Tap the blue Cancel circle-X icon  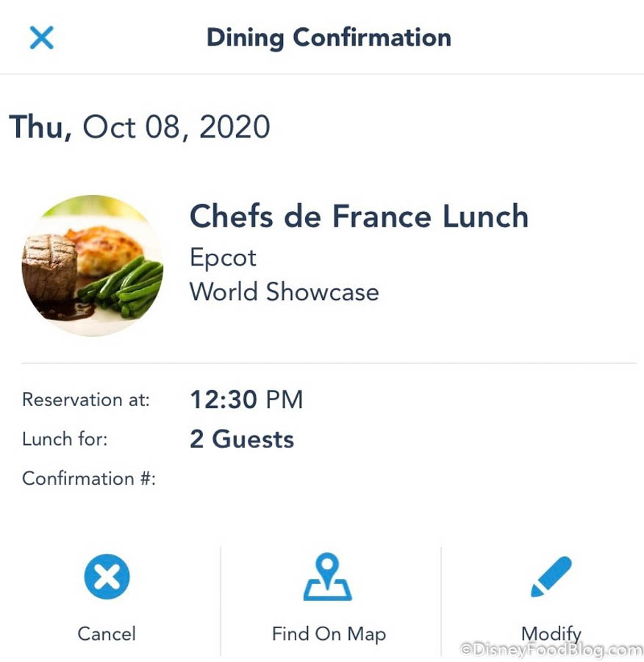tap(107, 577)
